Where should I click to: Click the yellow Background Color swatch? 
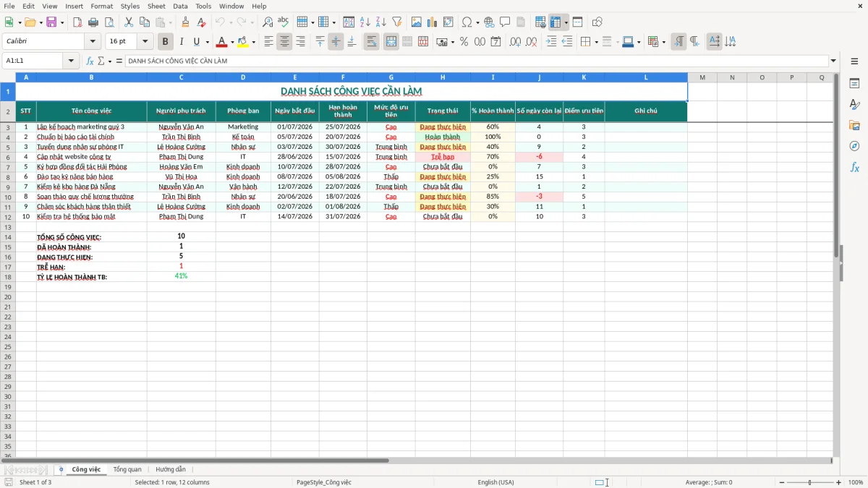tap(243, 42)
